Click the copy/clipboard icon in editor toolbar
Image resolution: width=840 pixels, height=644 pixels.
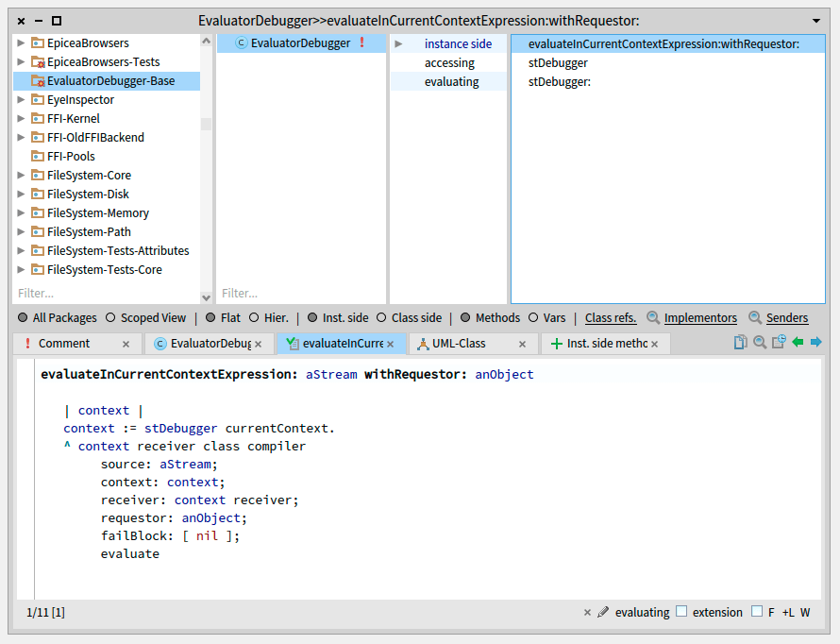741,343
